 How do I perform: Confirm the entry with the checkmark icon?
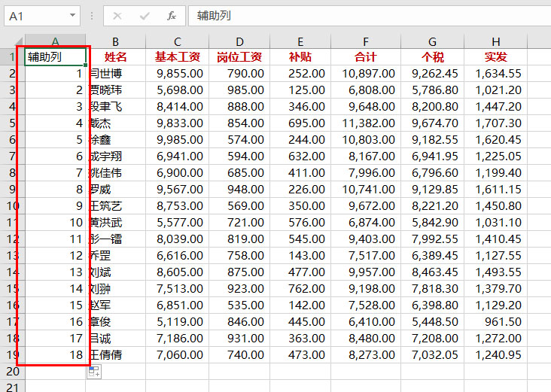pos(145,16)
